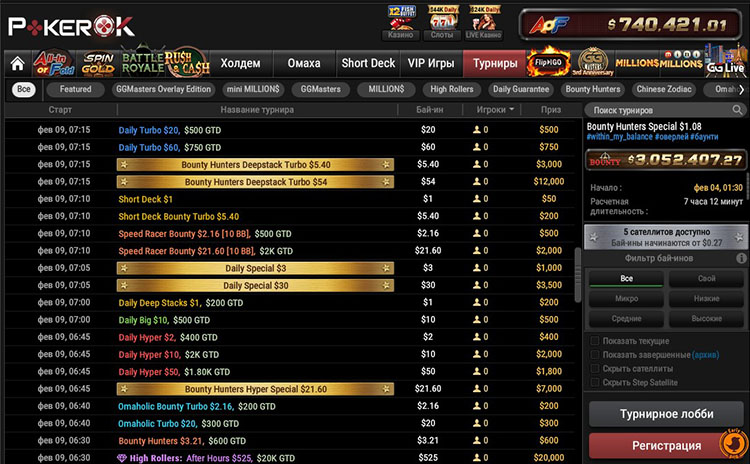Select the 'Featured' category filter
The width and height of the screenshot is (750, 464).
tap(75, 89)
